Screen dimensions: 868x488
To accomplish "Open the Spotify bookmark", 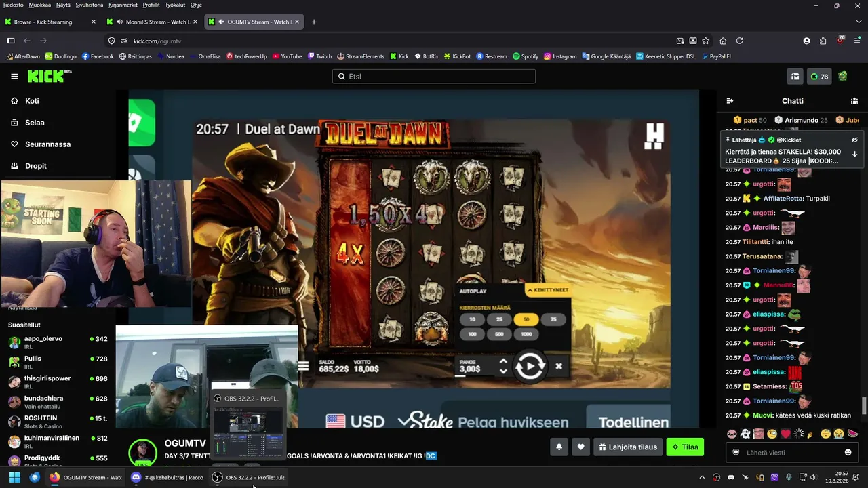I will coord(526,56).
